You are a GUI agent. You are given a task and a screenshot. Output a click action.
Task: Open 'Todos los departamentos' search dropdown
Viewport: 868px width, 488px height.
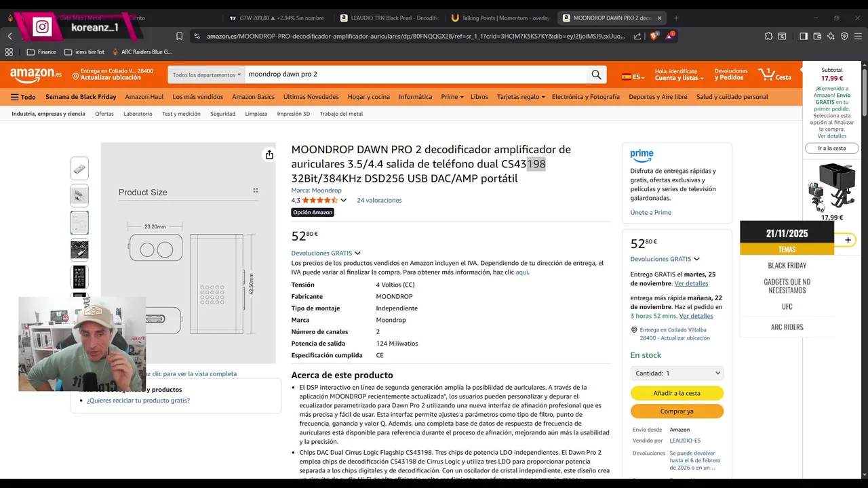[x=207, y=75]
